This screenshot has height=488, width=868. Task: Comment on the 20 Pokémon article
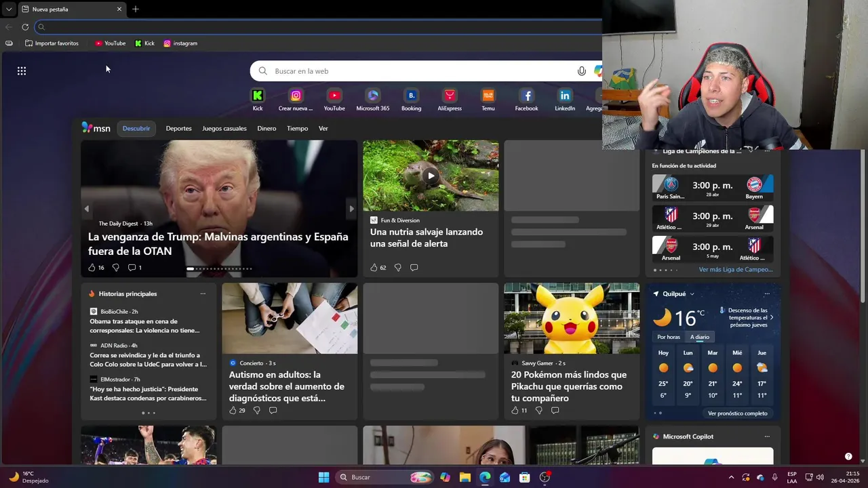[x=555, y=410]
